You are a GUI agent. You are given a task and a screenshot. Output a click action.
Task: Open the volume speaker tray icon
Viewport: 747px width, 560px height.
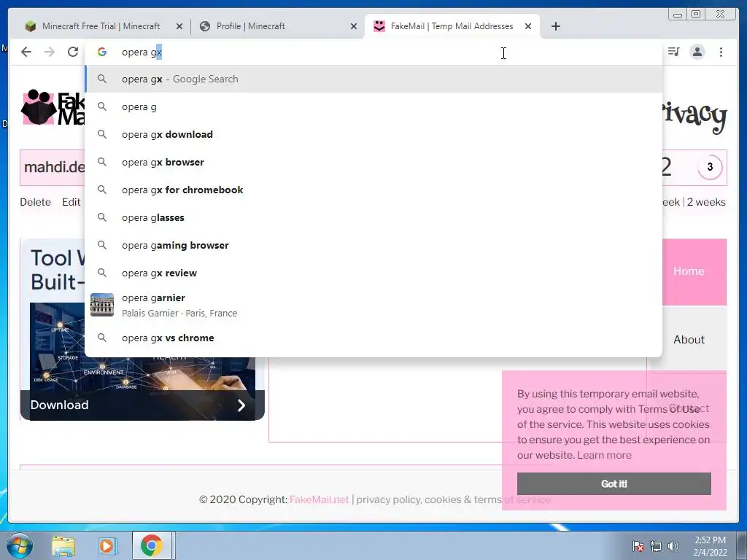673,546
